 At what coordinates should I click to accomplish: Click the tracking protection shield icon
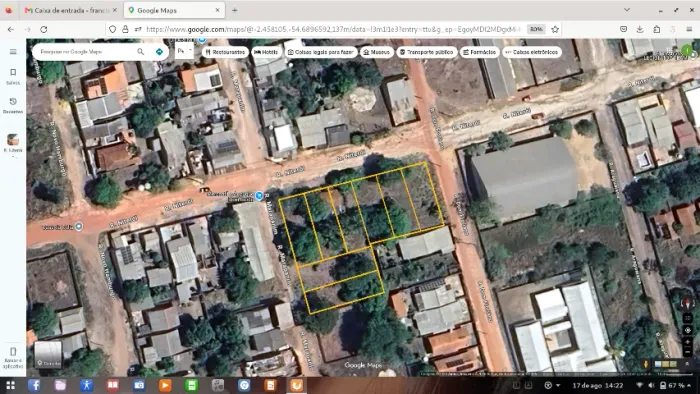[112, 29]
